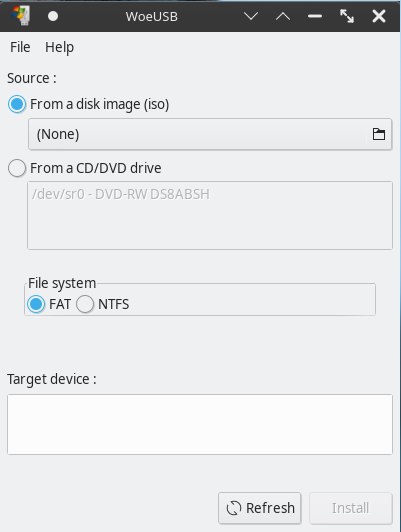Close the WoeUSB window
Viewport: 401px width, 532px height.
point(379,16)
